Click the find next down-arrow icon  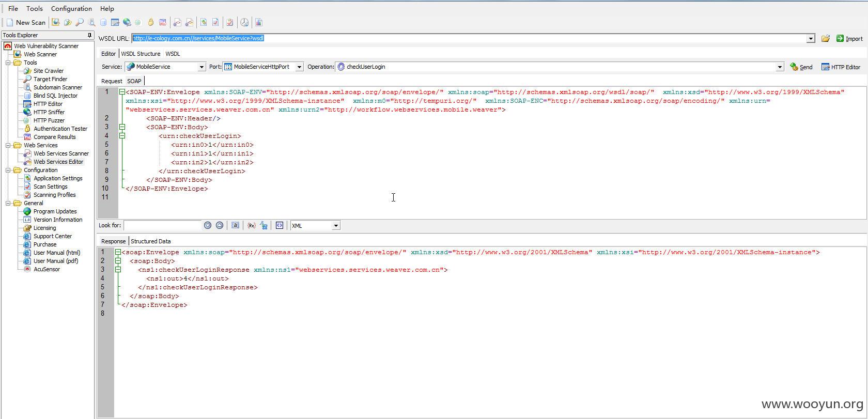point(208,225)
